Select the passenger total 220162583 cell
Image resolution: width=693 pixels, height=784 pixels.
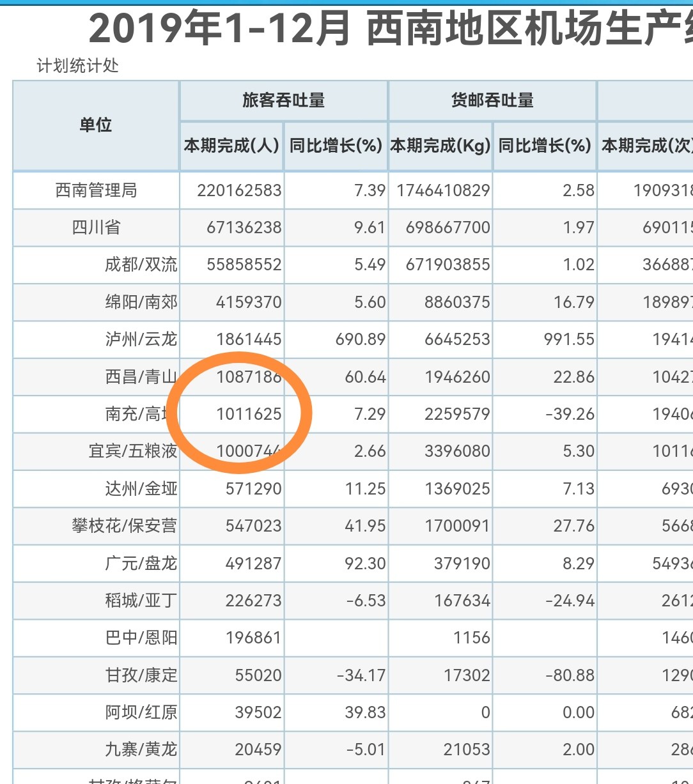tap(239, 190)
